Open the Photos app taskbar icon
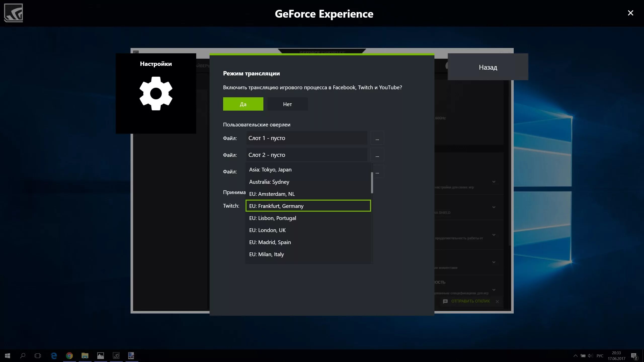 click(101, 355)
